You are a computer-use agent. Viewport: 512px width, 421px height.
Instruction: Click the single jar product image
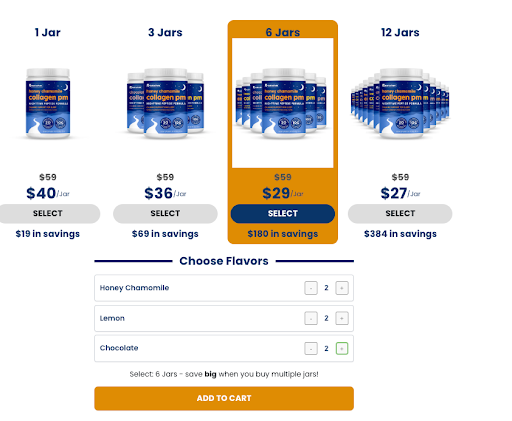[48, 103]
